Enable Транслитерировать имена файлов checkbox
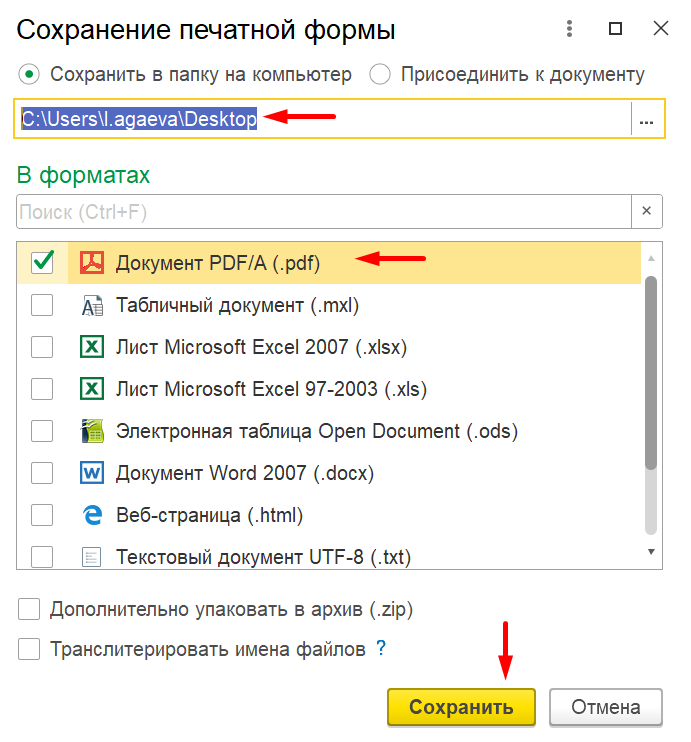The image size is (691, 742). (x=29, y=649)
